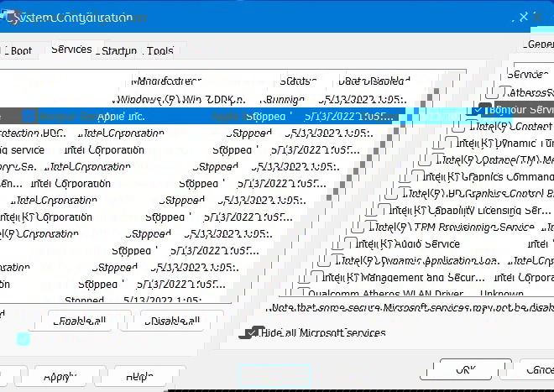
Task: Sort by Date Disabled column header
Action: tap(374, 81)
